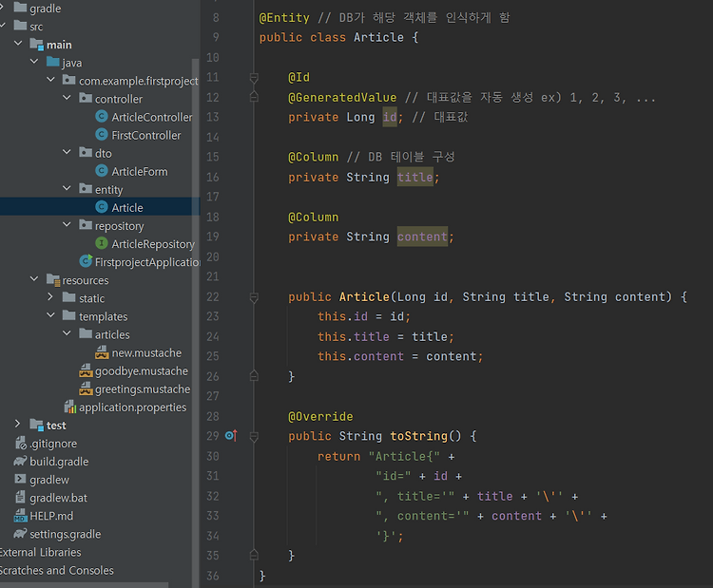Collapse the controller package
Viewport: 713px width, 588px height.
67,97
